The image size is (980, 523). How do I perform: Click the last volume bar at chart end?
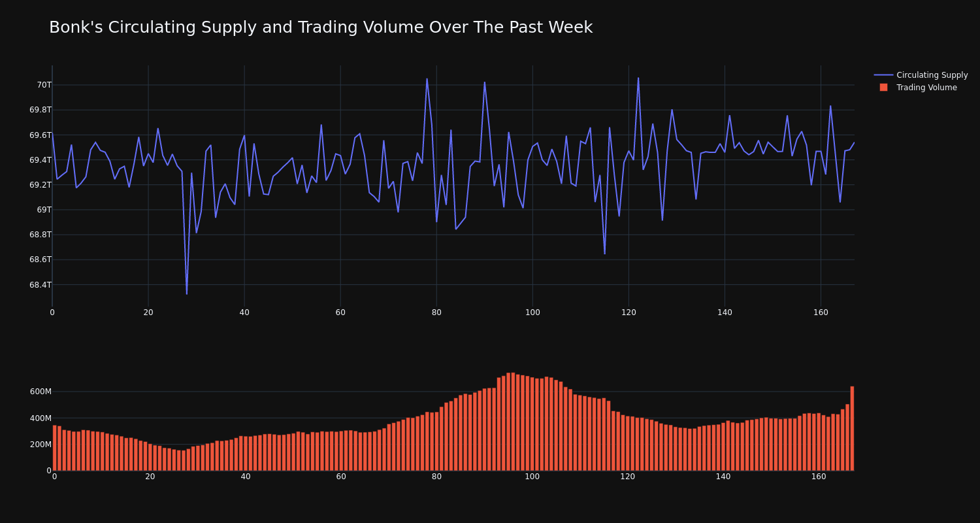[x=852, y=428]
